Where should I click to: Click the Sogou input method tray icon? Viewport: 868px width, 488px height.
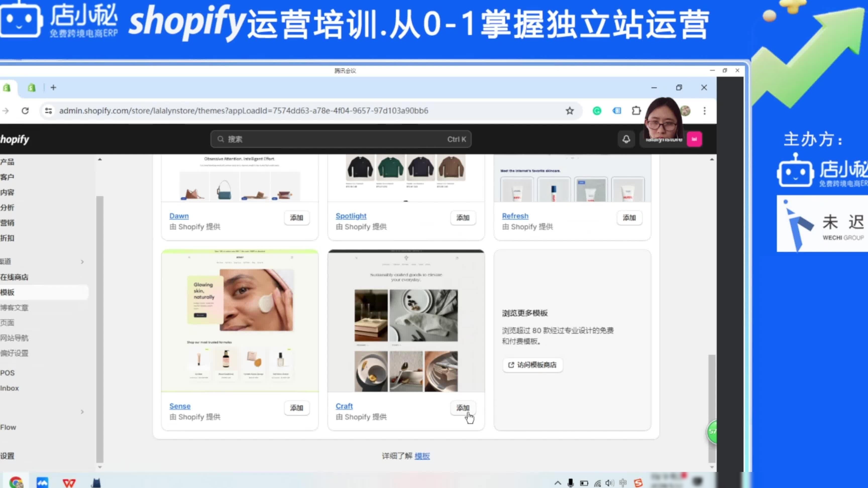[638, 483]
